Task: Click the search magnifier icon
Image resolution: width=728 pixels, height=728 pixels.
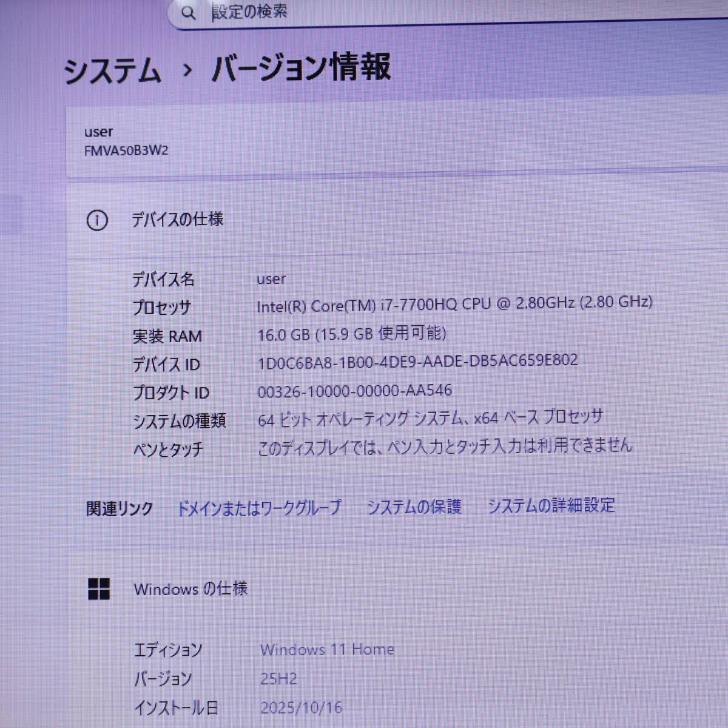Action: [189, 13]
